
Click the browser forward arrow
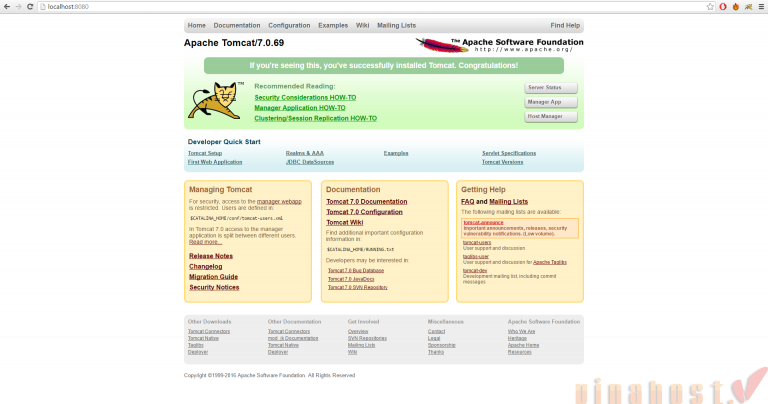pos(17,6)
